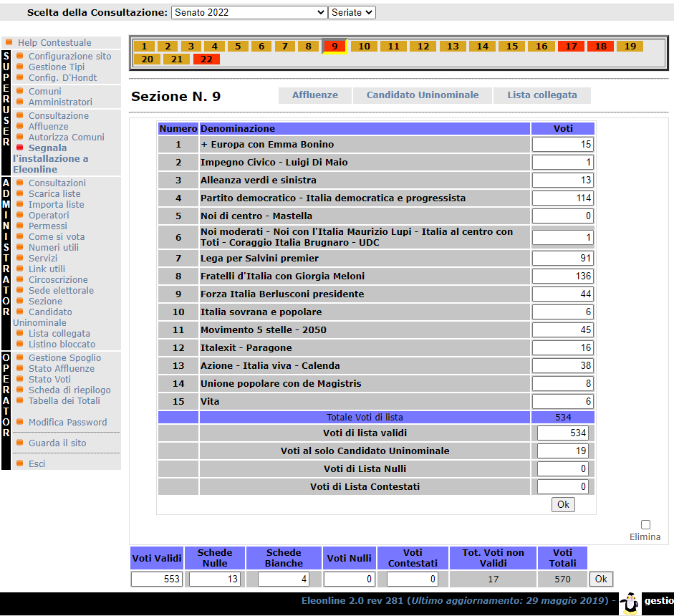Viewport: 674px width, 616px height.
Task: Open Gestione Spoglio link
Action: [64, 358]
